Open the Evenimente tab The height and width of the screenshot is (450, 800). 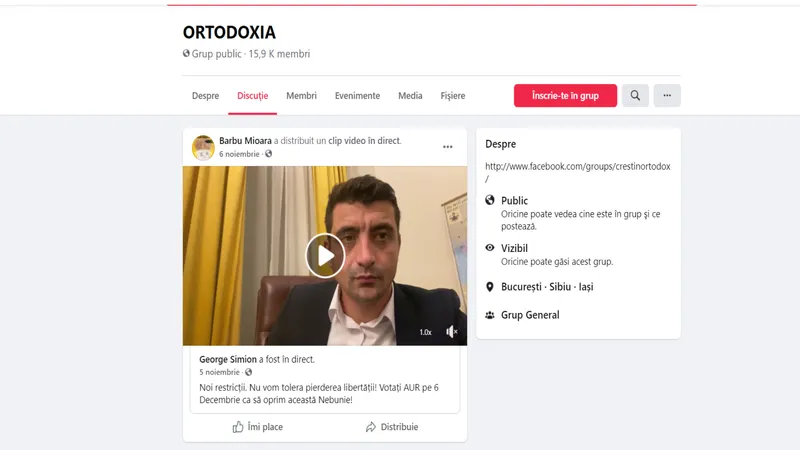pos(357,96)
